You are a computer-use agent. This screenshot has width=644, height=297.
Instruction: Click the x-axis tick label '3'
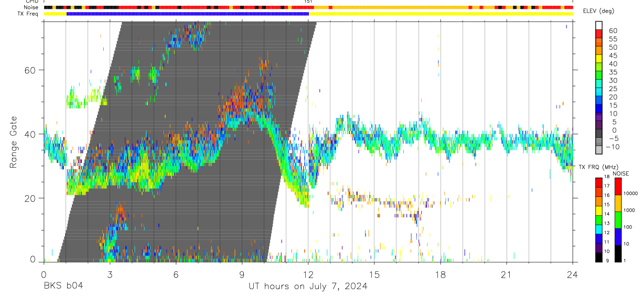[x=110, y=274]
